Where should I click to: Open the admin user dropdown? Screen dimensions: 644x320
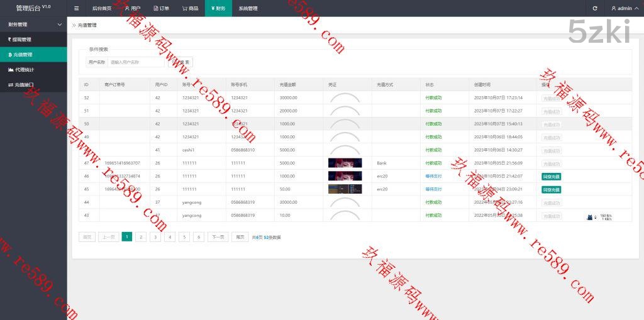point(621,8)
